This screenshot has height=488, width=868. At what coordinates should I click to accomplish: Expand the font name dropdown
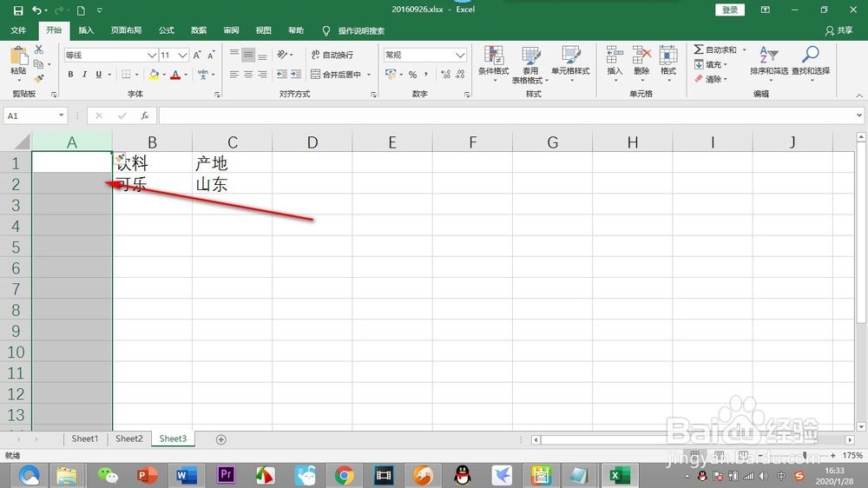point(152,55)
